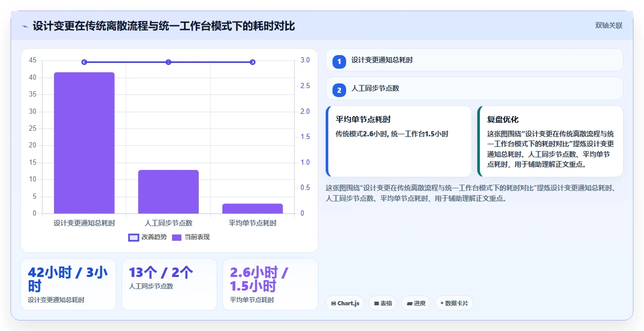Click x-axis label 平均单节点耗时
The image size is (644, 331).
[252, 223]
